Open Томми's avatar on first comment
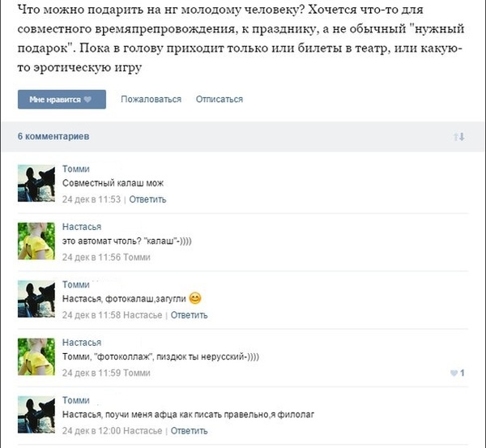This screenshot has width=486, height=448. [x=36, y=183]
